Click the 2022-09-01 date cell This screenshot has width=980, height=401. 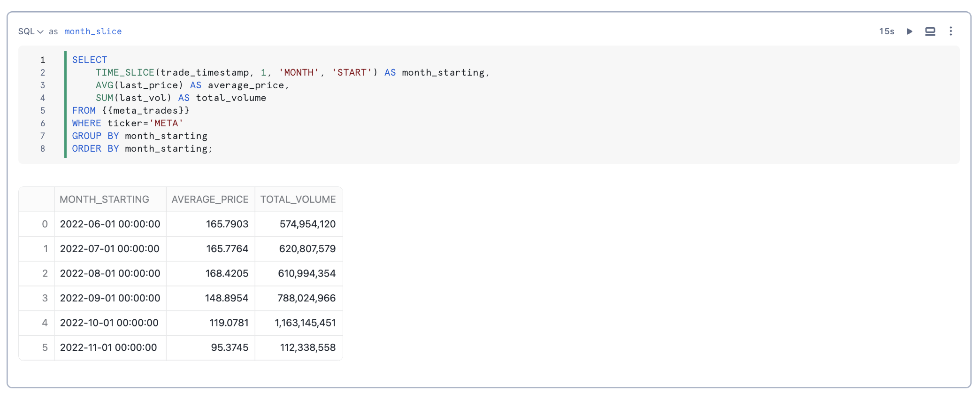coord(110,298)
